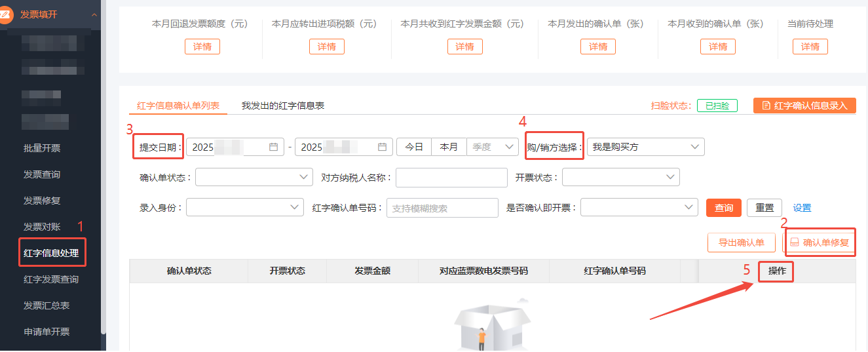Viewport: 868px width, 352px height.
Task: Open the 设置 settings link
Action: pyautogui.click(x=802, y=208)
